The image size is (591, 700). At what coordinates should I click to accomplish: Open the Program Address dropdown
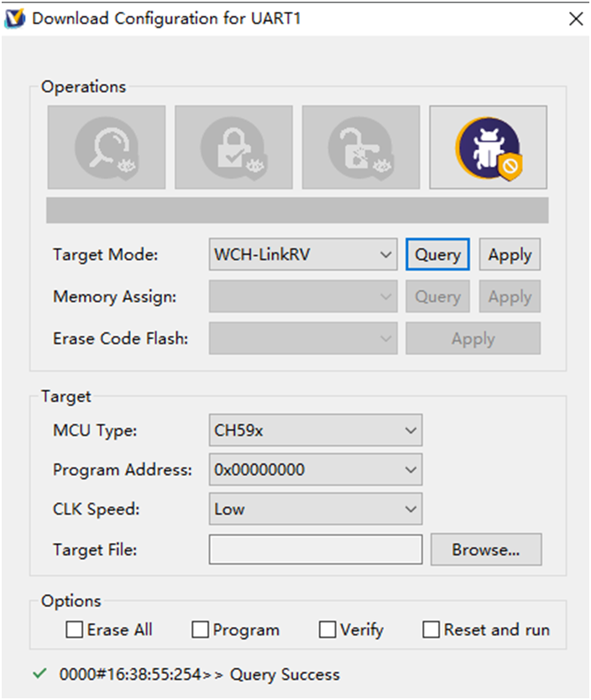(316, 470)
